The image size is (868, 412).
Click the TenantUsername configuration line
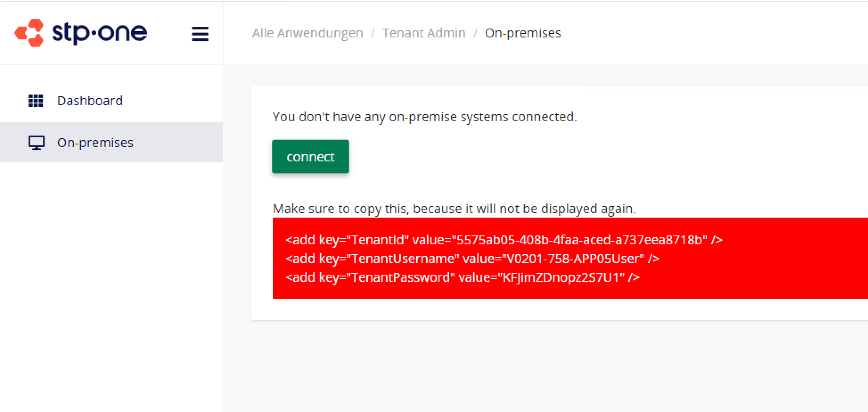point(472,258)
